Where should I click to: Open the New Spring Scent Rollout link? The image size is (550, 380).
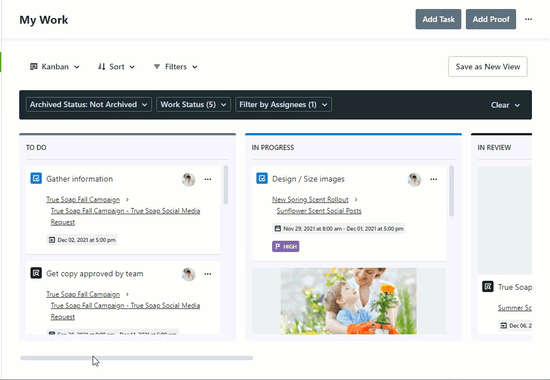point(310,199)
